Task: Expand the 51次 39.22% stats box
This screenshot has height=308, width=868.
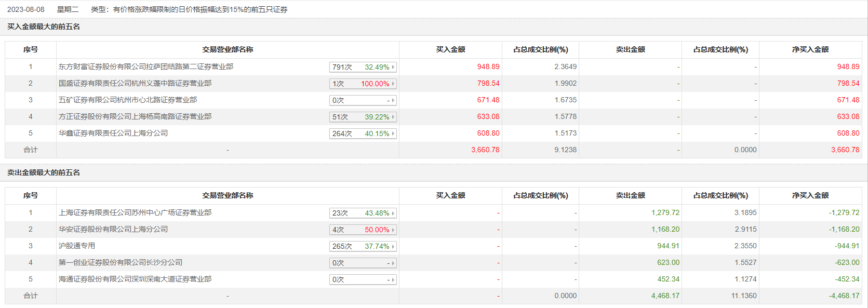Action: click(363, 117)
